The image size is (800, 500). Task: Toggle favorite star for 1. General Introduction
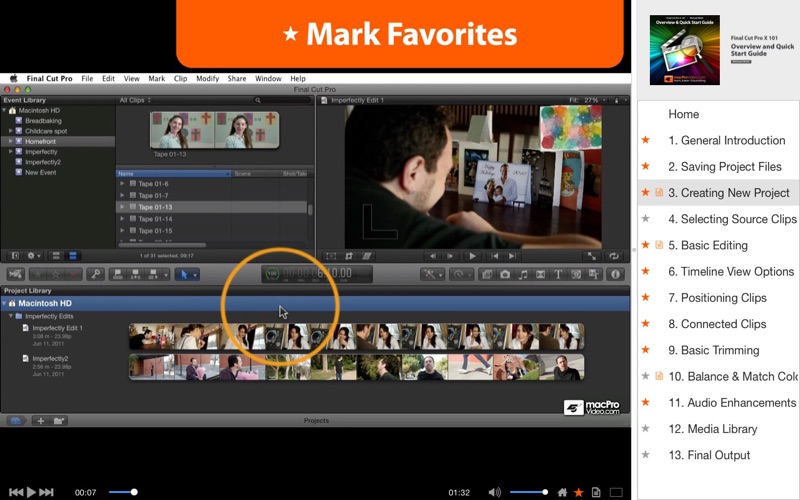pyautogui.click(x=645, y=140)
